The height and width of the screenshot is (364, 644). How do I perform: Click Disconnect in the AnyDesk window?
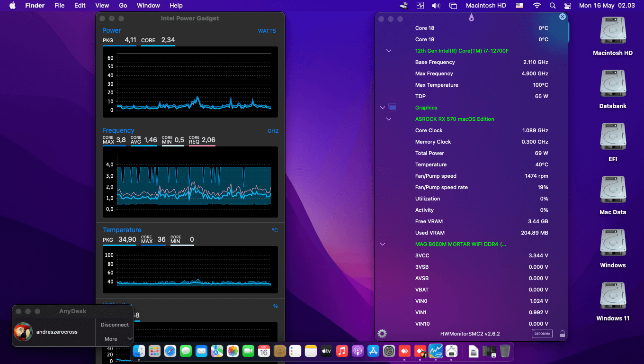[x=114, y=325]
